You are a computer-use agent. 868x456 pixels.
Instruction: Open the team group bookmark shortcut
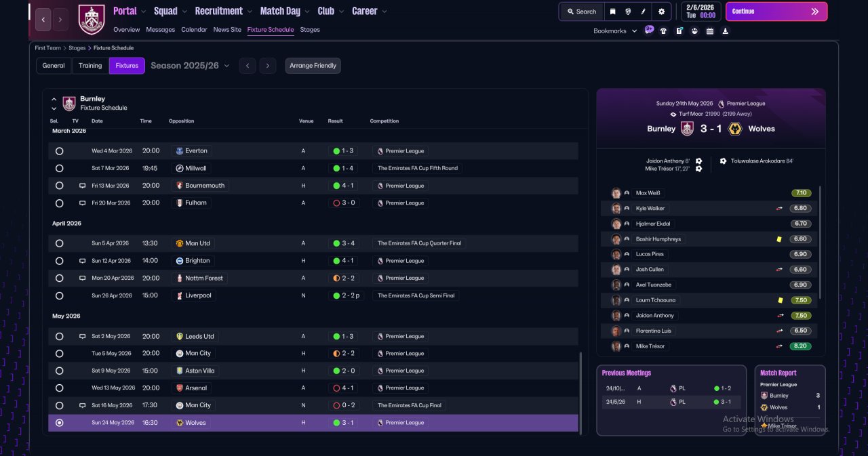tap(694, 30)
